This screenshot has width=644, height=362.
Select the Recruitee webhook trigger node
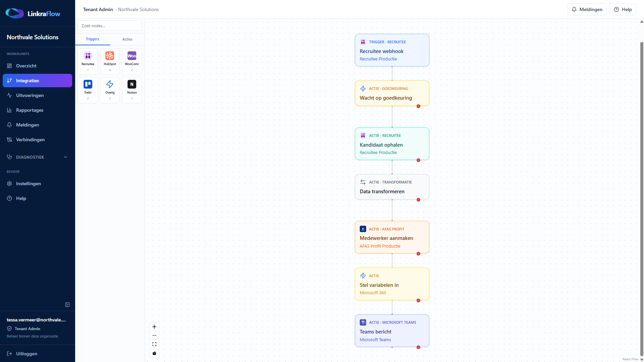pyautogui.click(x=392, y=50)
